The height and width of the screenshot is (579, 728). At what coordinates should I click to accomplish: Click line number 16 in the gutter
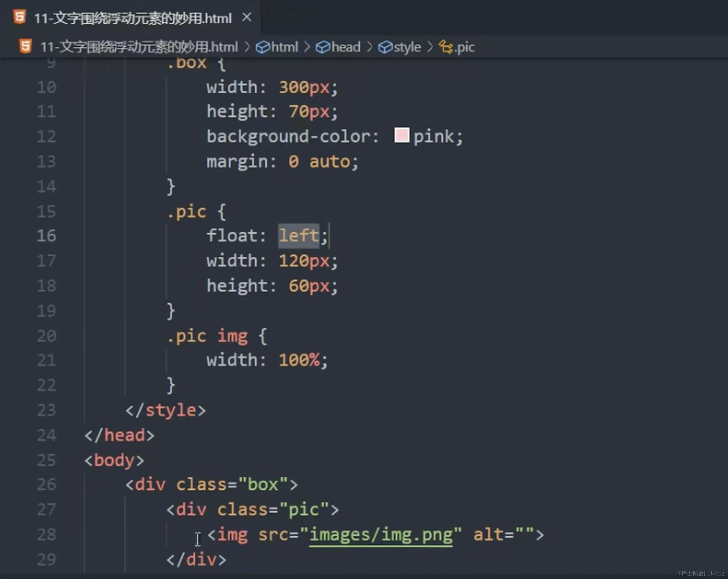(46, 235)
